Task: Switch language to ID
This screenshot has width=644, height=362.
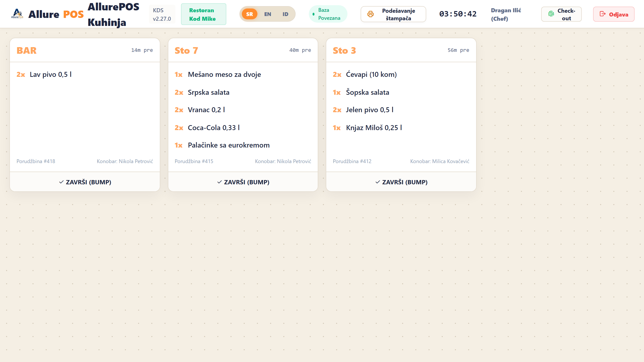Action: 285,14
